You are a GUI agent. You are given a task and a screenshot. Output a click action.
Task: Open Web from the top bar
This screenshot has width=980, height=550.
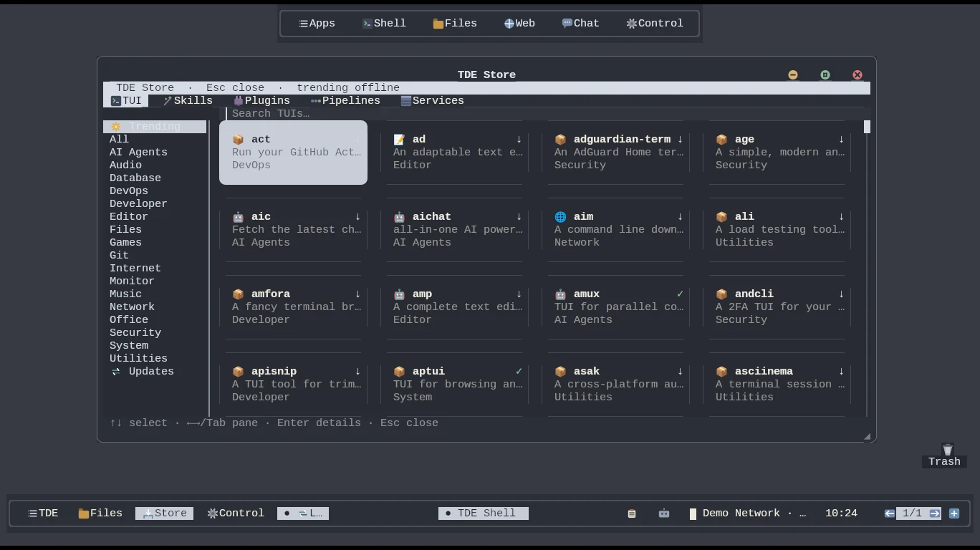point(519,24)
